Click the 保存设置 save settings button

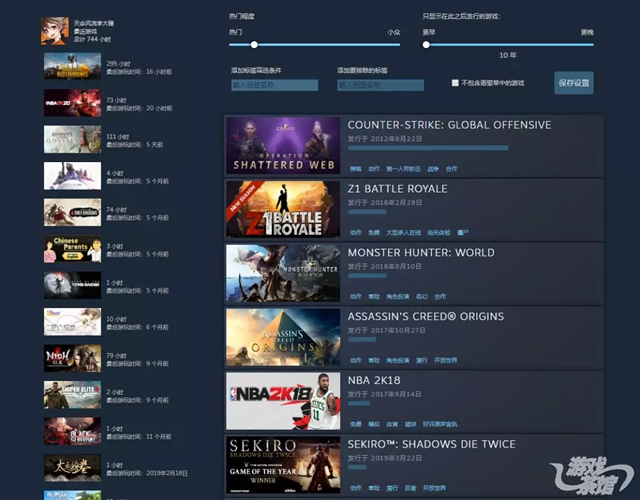click(x=574, y=83)
